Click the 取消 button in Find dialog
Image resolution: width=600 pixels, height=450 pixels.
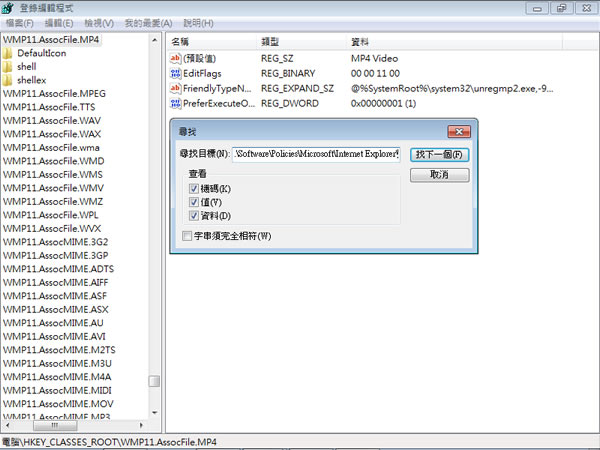[439, 175]
